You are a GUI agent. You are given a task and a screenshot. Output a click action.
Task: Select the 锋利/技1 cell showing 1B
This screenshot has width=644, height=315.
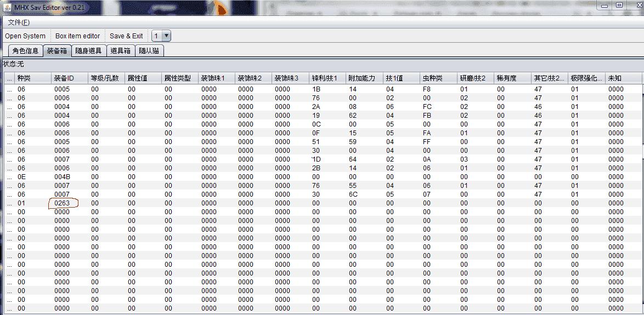(x=327, y=89)
